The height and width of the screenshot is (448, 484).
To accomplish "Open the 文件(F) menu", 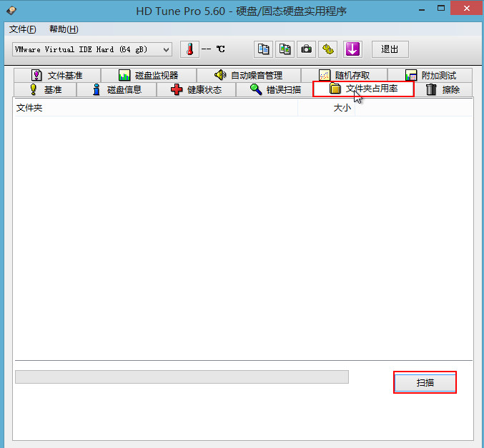I will click(23, 29).
